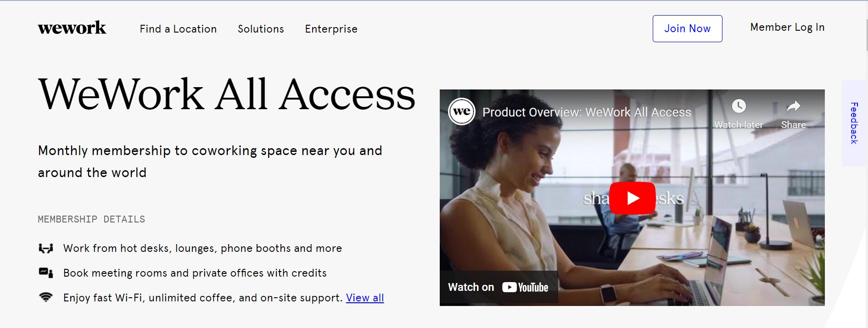The width and height of the screenshot is (868, 328).
Task: Click the YouTube logo in Watch on
Action: coord(525,287)
